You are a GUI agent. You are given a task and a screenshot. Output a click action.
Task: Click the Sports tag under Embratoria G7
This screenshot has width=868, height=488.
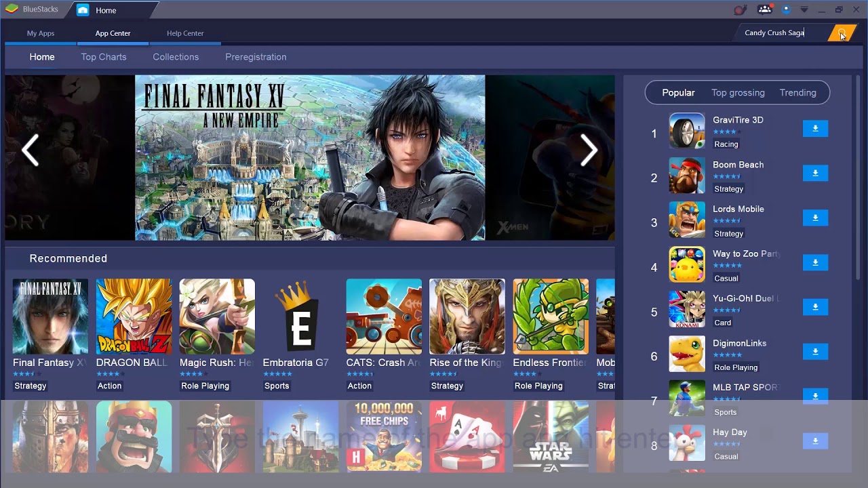click(x=276, y=386)
